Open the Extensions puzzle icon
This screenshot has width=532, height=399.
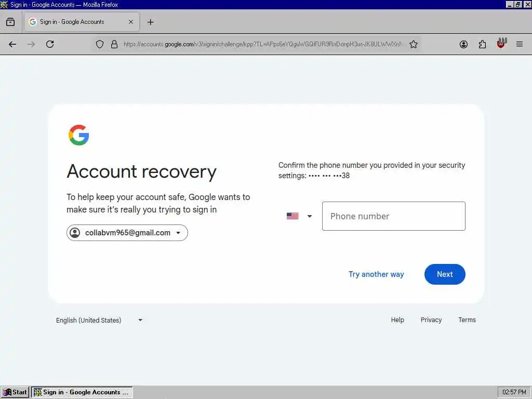(482, 44)
